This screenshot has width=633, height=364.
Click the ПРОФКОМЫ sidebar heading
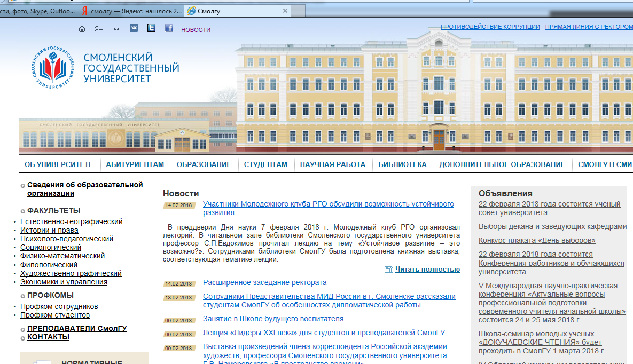[50, 295]
